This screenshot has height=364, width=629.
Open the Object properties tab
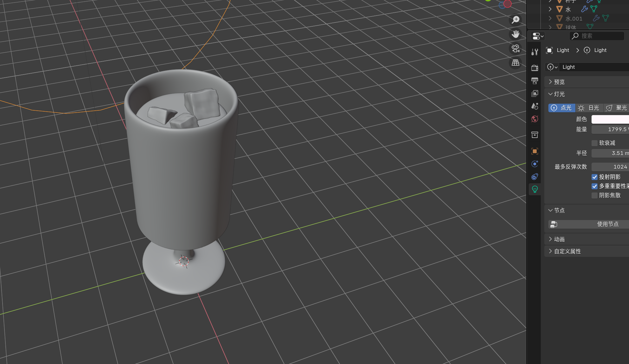(x=535, y=151)
